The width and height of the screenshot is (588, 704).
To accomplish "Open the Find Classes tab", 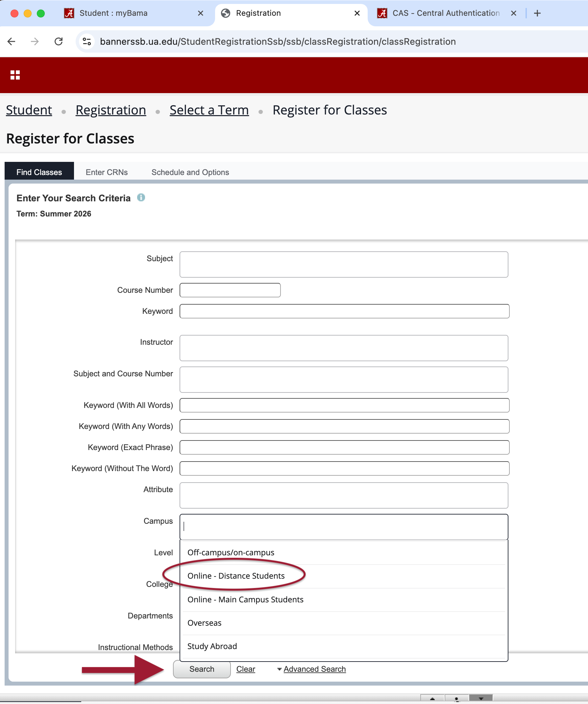I will pyautogui.click(x=39, y=172).
